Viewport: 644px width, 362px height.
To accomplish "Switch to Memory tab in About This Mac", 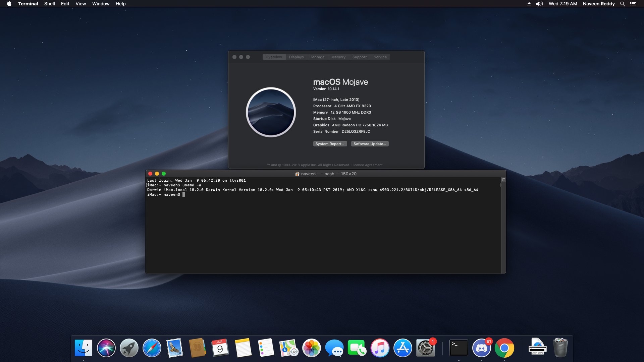I will point(338,57).
